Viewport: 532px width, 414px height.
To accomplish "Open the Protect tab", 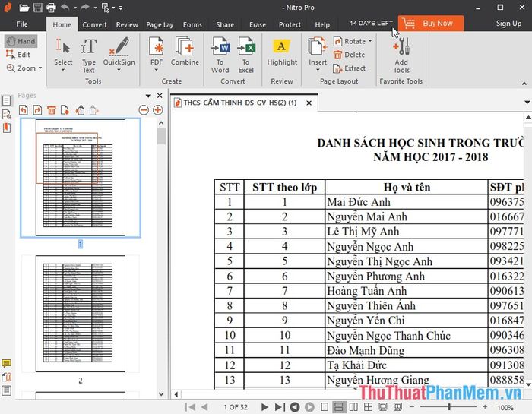I will (290, 24).
